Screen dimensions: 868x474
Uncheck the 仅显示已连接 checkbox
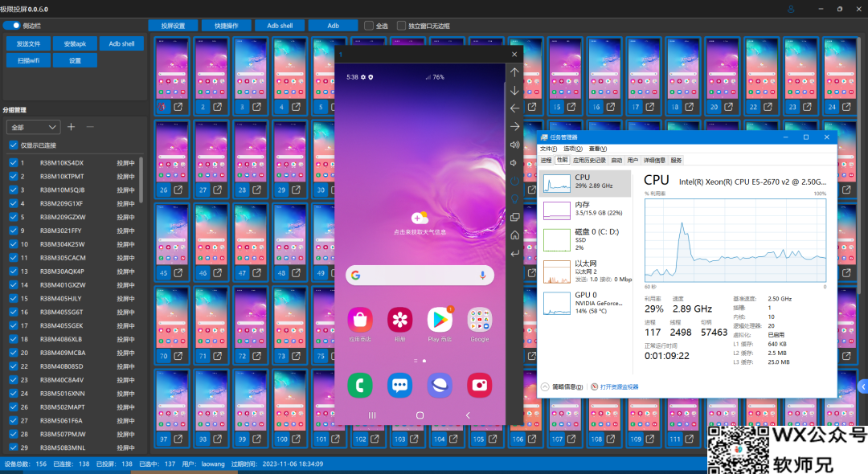tap(14, 145)
